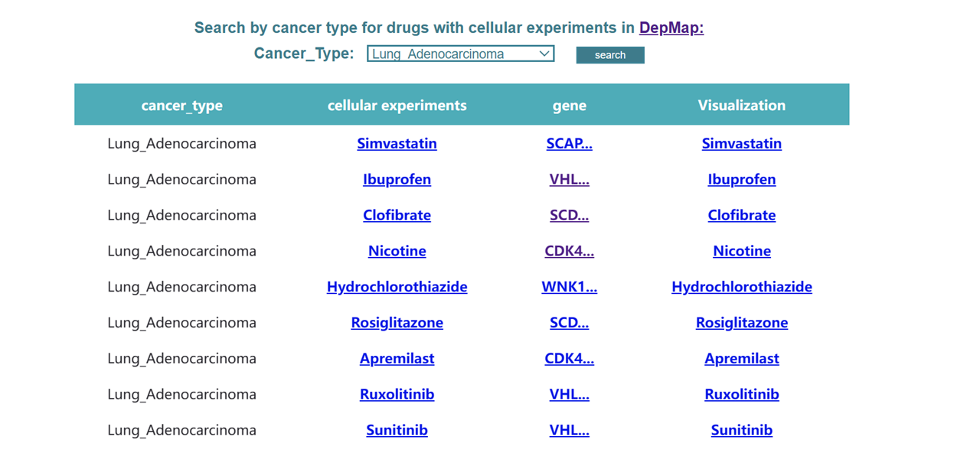Viewport: 980px width, 456px height.
Task: Open Hydrochlorothiazide visualization link
Action: [742, 287]
